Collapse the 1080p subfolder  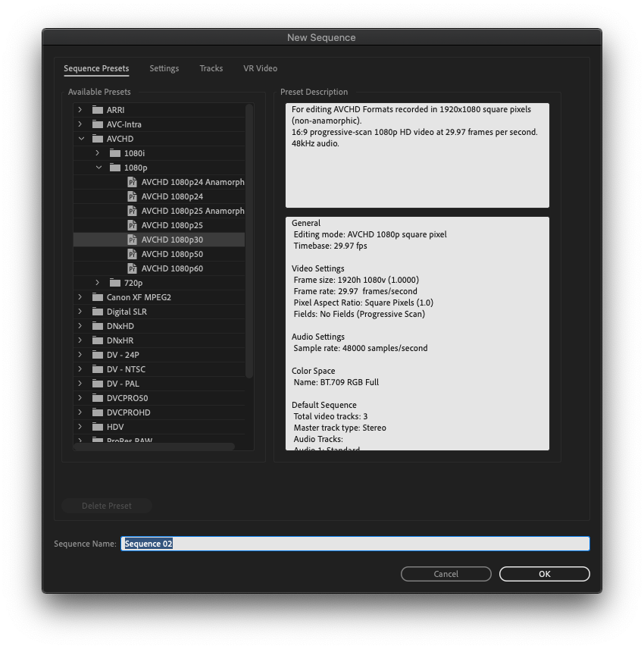tap(98, 168)
